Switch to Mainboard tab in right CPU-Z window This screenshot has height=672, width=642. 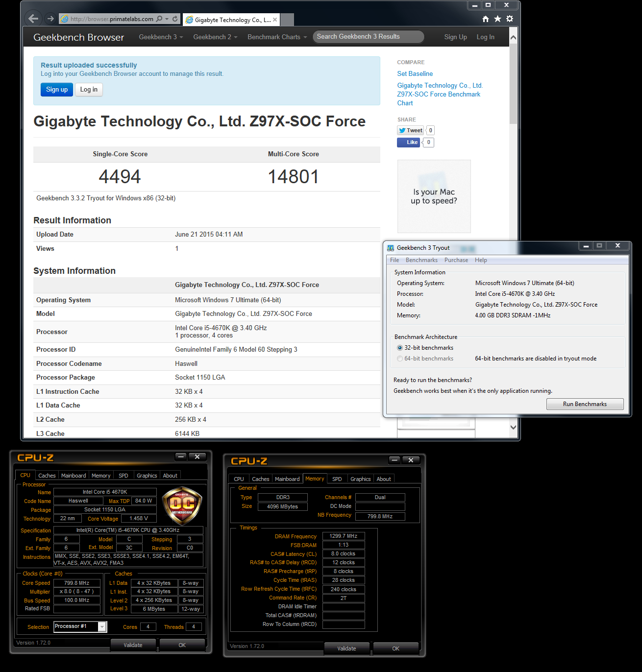pos(287,479)
